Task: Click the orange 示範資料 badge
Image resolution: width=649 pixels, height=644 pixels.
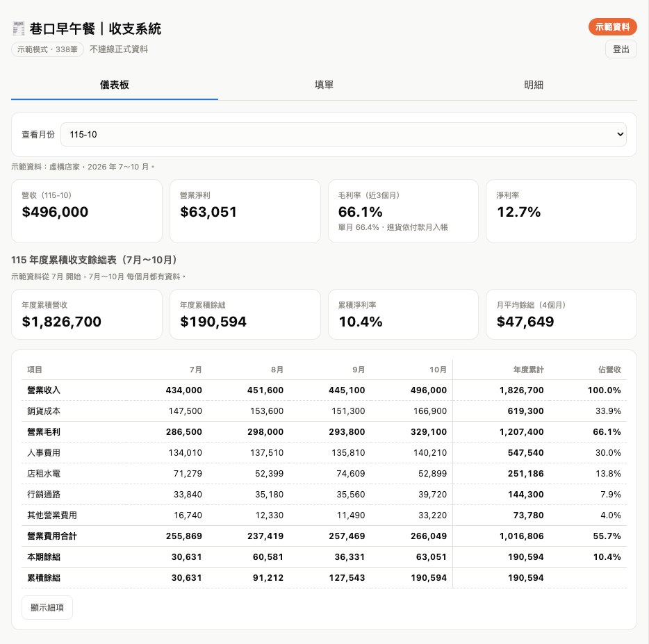Action: 613,27
